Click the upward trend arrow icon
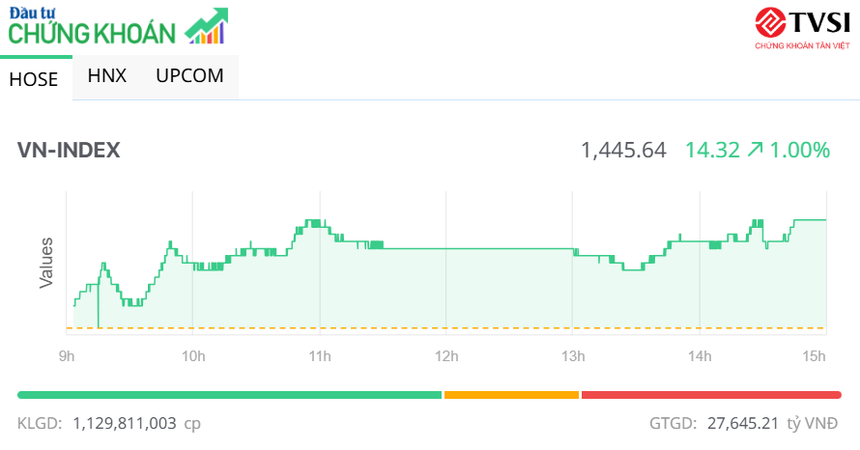Screen dimensions: 860x450 pyautogui.click(x=755, y=151)
